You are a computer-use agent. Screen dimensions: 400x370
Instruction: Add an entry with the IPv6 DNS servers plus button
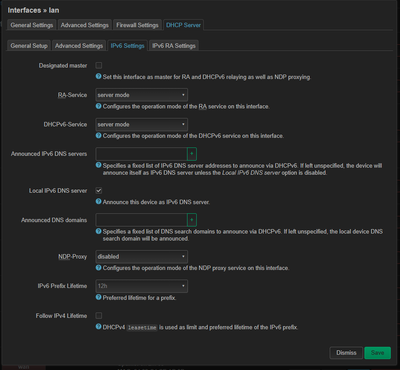pos(192,154)
